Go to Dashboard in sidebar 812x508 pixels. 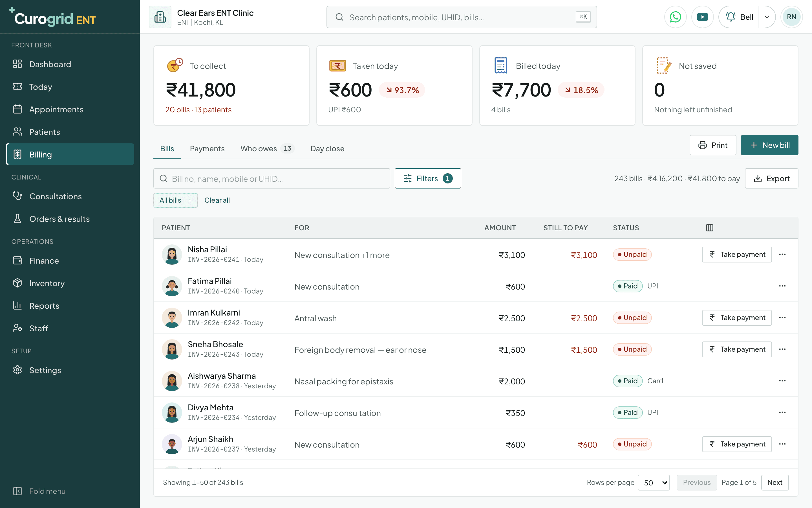[70, 64]
